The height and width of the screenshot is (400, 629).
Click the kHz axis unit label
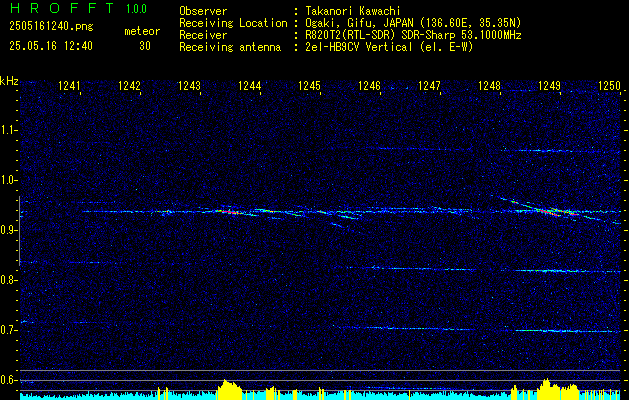[9, 81]
